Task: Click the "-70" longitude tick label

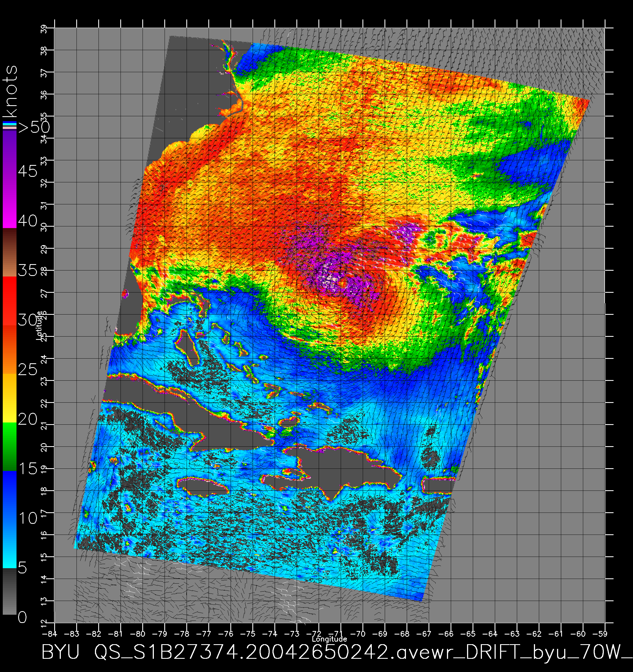Action: pos(358,634)
